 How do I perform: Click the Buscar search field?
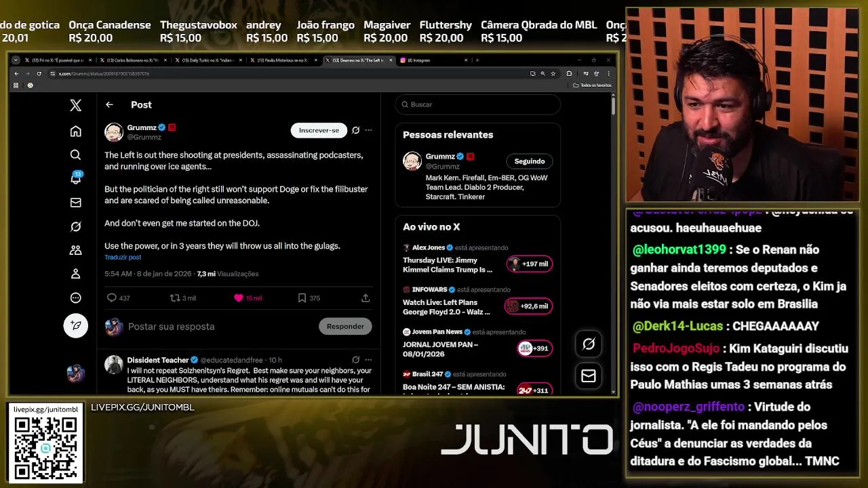[477, 104]
